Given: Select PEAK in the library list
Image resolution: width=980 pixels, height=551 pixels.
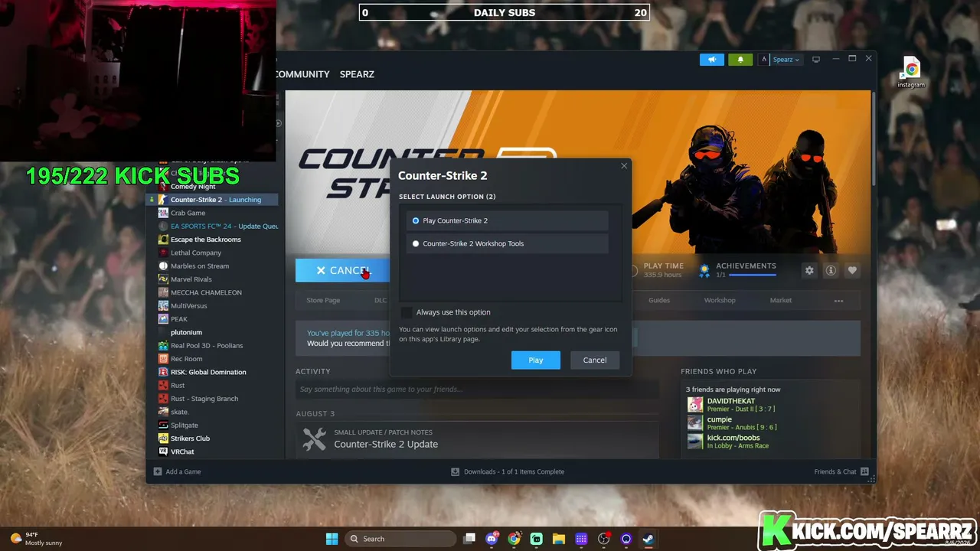Looking at the screenshot, I should [179, 319].
